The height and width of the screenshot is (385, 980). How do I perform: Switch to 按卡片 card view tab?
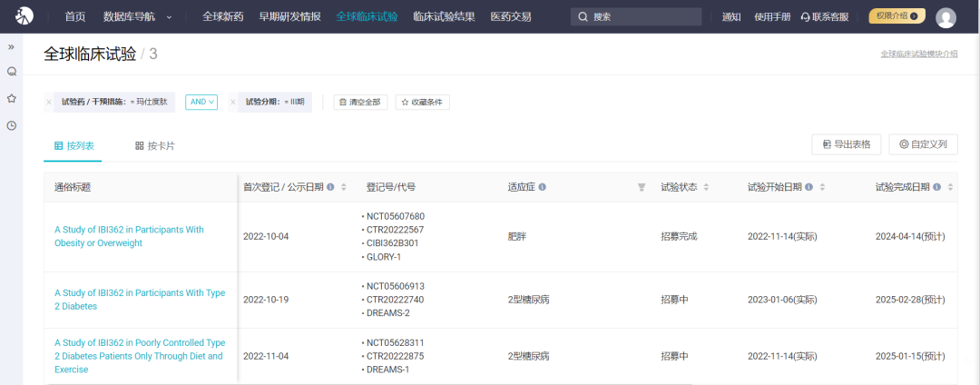click(154, 145)
